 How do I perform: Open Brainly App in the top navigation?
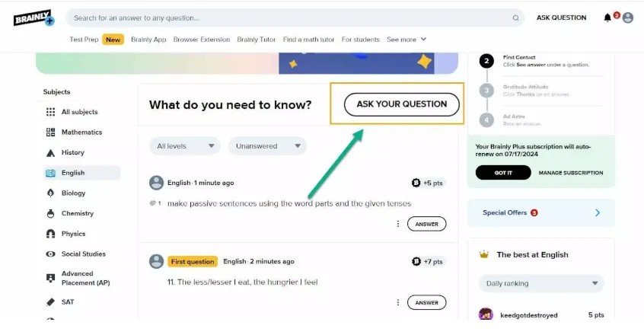[x=148, y=40]
